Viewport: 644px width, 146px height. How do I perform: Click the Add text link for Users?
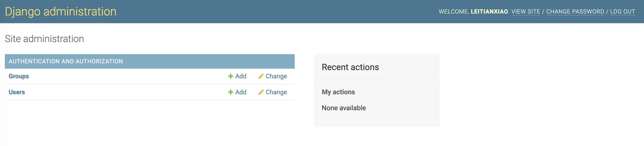[241, 92]
